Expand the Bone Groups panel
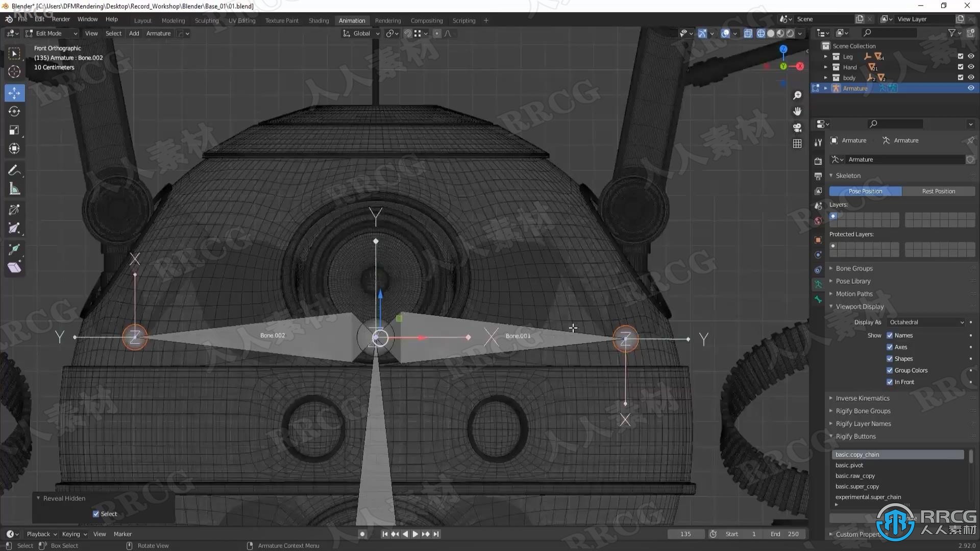980x551 pixels. click(x=854, y=268)
